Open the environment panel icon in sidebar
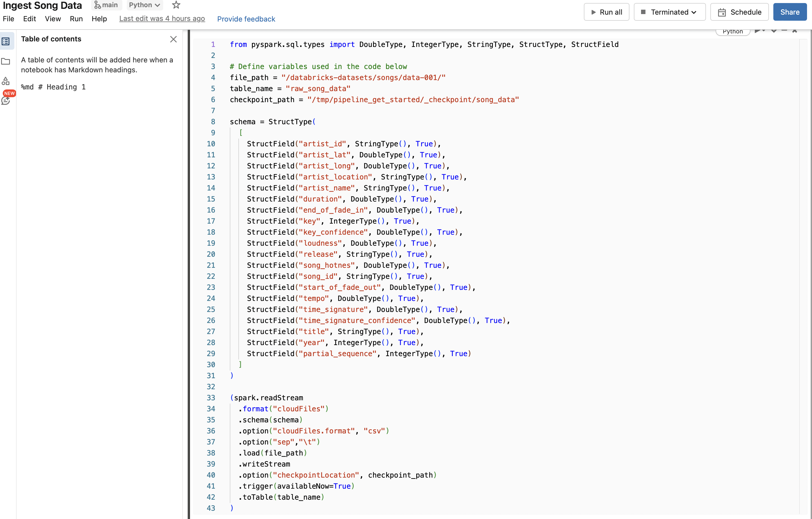 (x=6, y=81)
